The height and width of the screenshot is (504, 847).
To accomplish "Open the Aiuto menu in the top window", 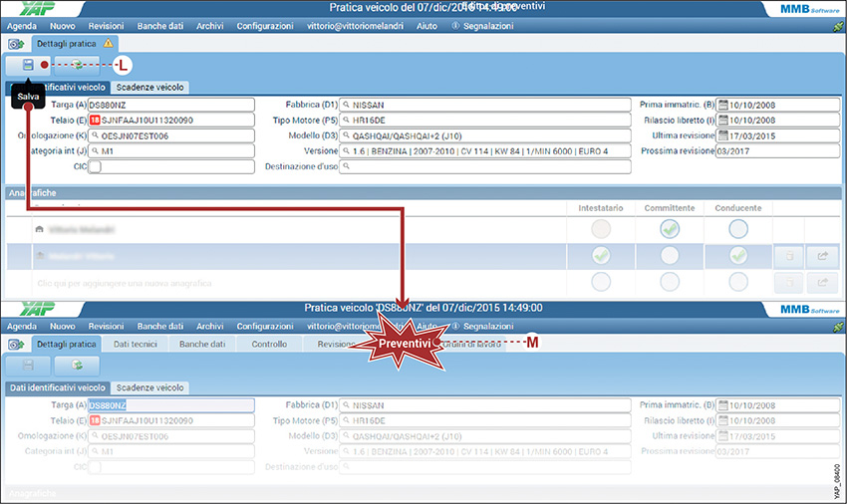I will point(426,26).
